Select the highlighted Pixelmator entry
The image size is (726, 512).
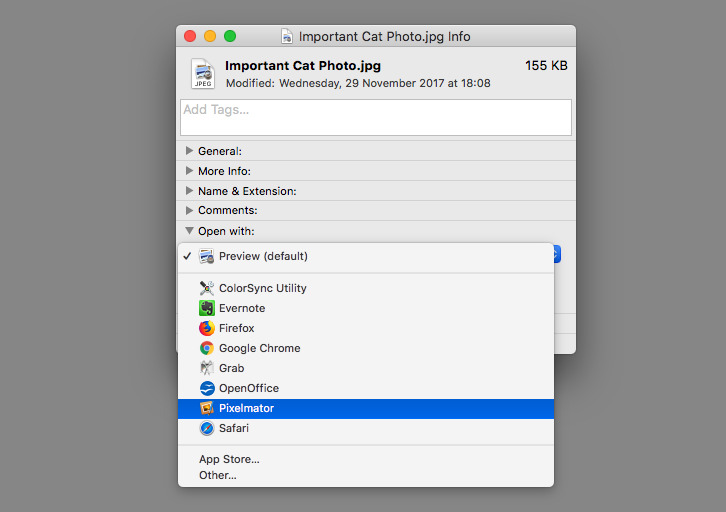366,408
